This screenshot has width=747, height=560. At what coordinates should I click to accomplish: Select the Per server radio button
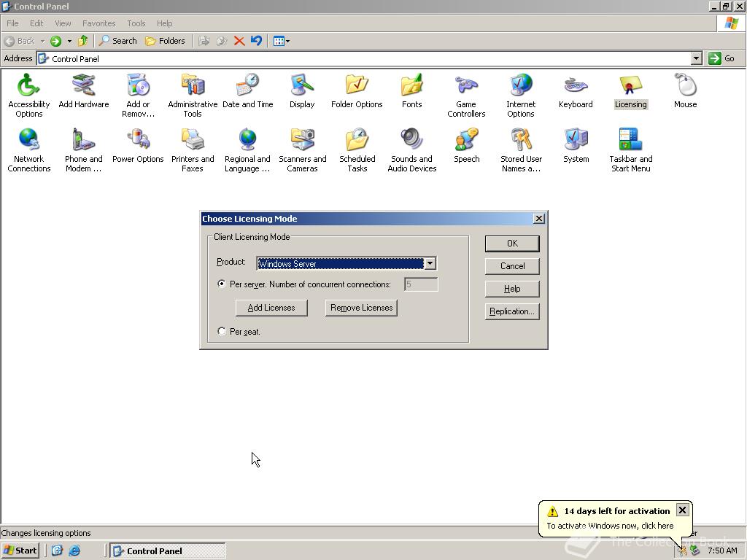pos(222,284)
